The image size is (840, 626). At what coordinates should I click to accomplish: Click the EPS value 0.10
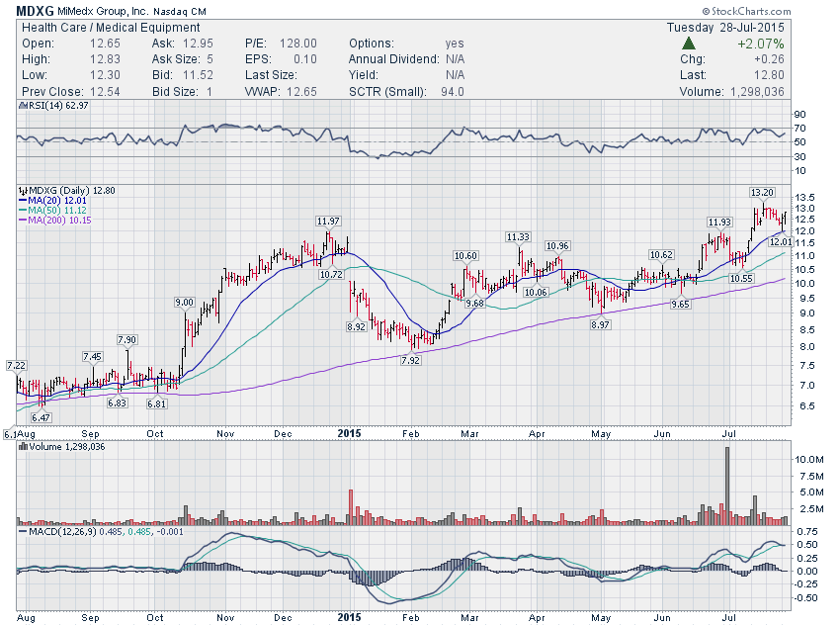click(305, 59)
